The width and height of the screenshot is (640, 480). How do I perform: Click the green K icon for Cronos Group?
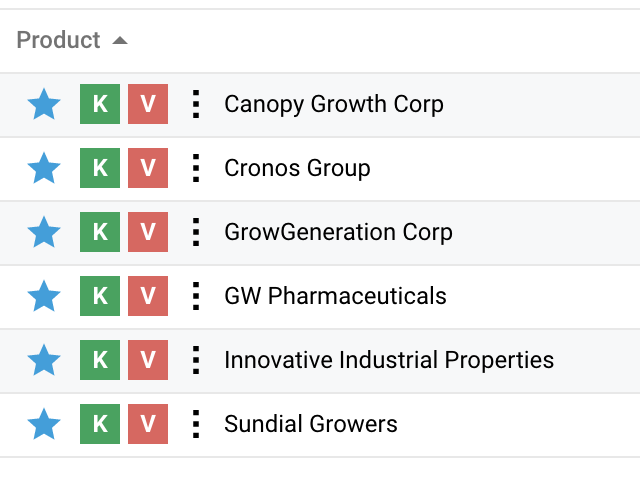(x=100, y=168)
